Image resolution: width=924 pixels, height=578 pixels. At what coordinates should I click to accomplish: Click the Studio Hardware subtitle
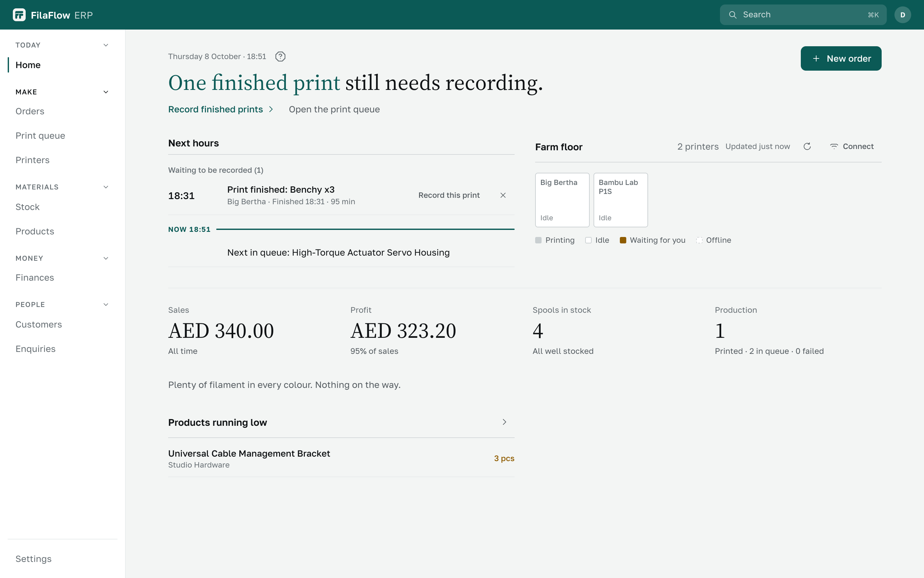click(199, 465)
